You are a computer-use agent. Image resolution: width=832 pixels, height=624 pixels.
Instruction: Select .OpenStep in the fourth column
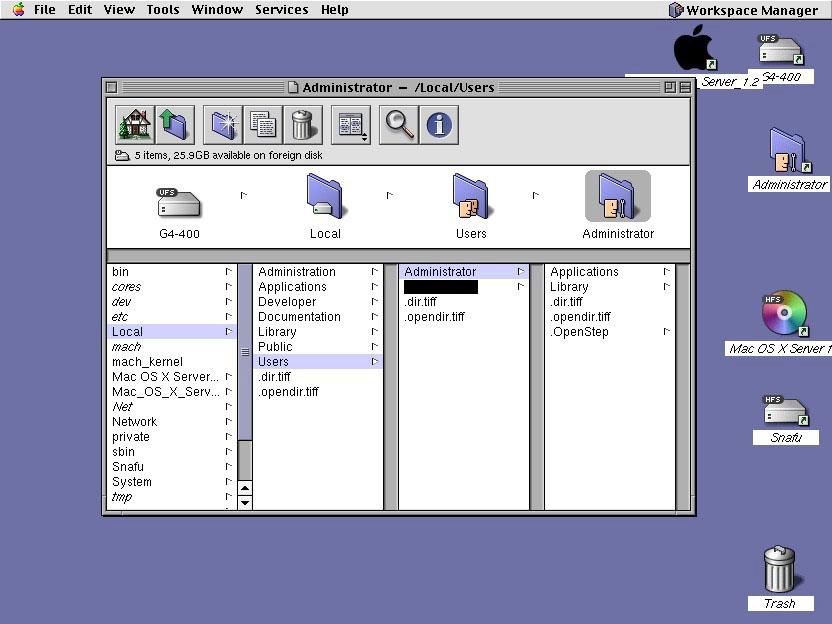click(x=610, y=332)
